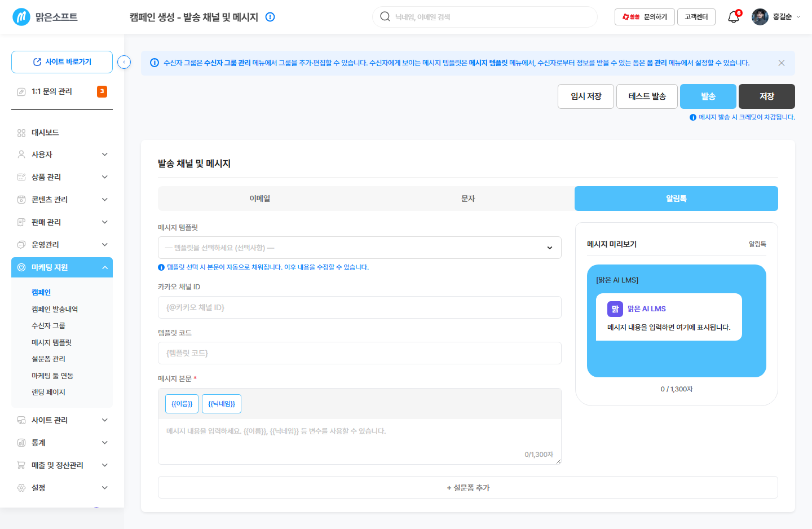This screenshot has width=812, height=529.
Task: Click the 운영관리 icon
Action: 21,245
